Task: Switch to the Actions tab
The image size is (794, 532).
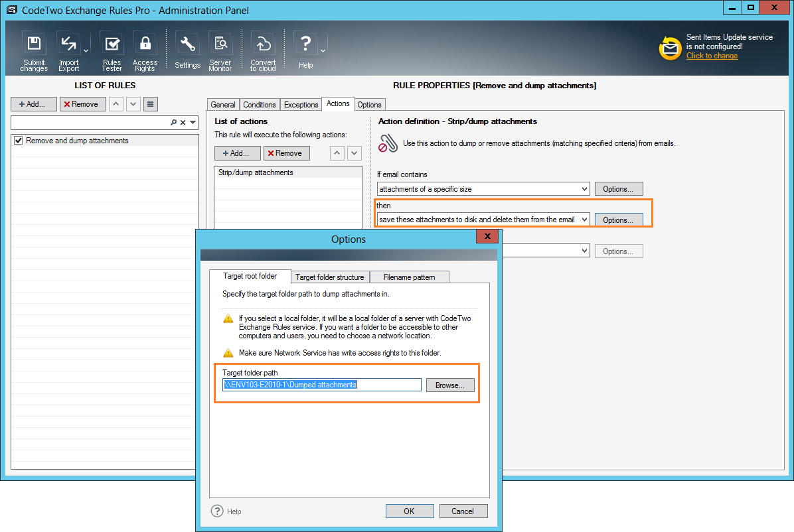Action: tap(338, 103)
